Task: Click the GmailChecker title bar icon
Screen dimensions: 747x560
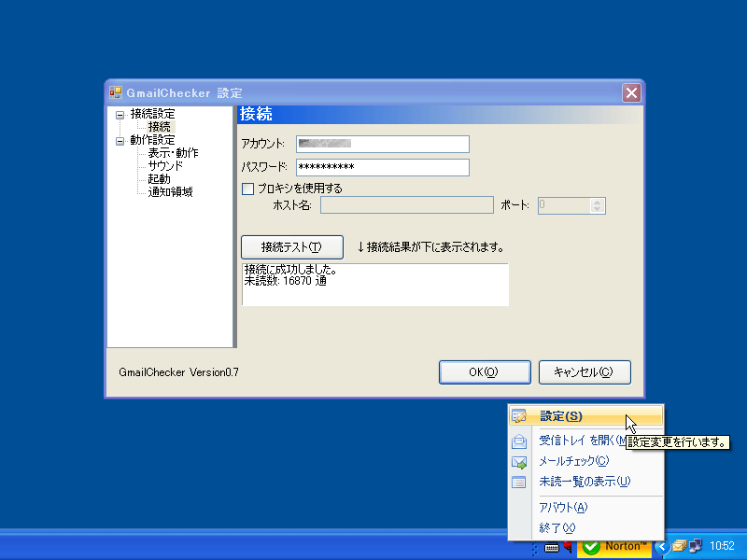Action: pyautogui.click(x=115, y=92)
